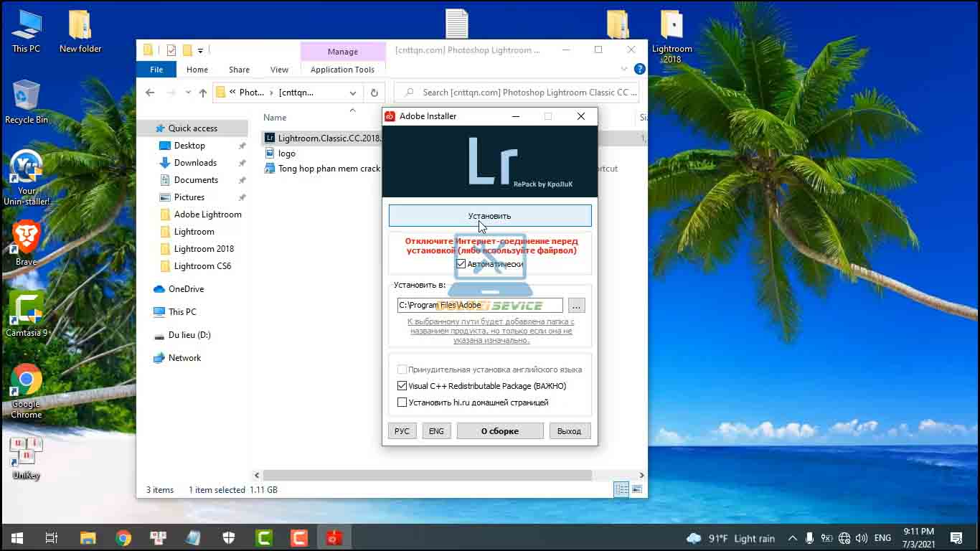This screenshot has width=980, height=551.
Task: Select the Lightroom.Classic.CC.2018 installer file
Action: pyautogui.click(x=321, y=138)
